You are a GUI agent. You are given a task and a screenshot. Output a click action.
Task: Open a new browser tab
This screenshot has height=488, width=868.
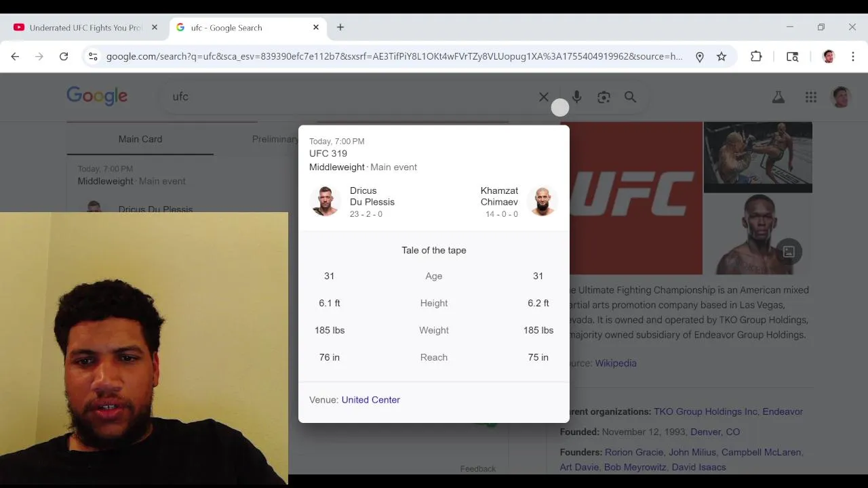point(340,27)
